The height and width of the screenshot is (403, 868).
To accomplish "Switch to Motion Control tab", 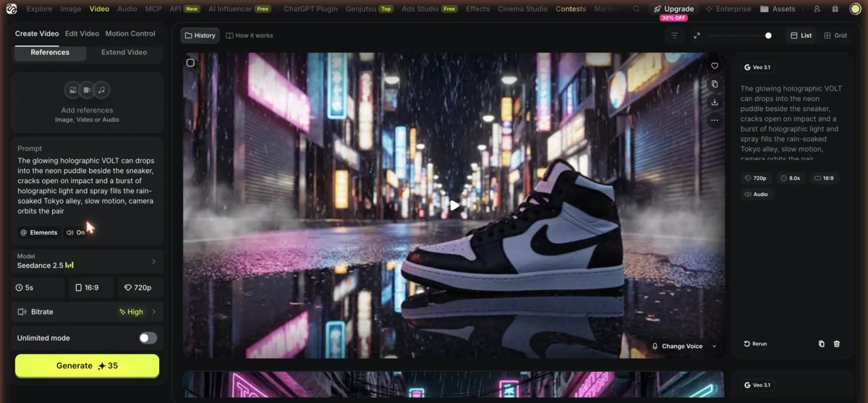I will point(130,33).
